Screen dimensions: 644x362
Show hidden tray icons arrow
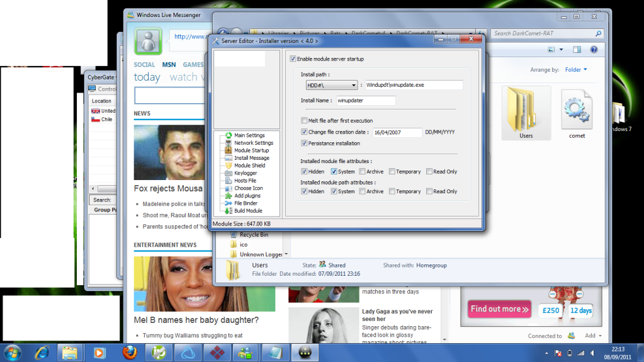click(x=546, y=353)
